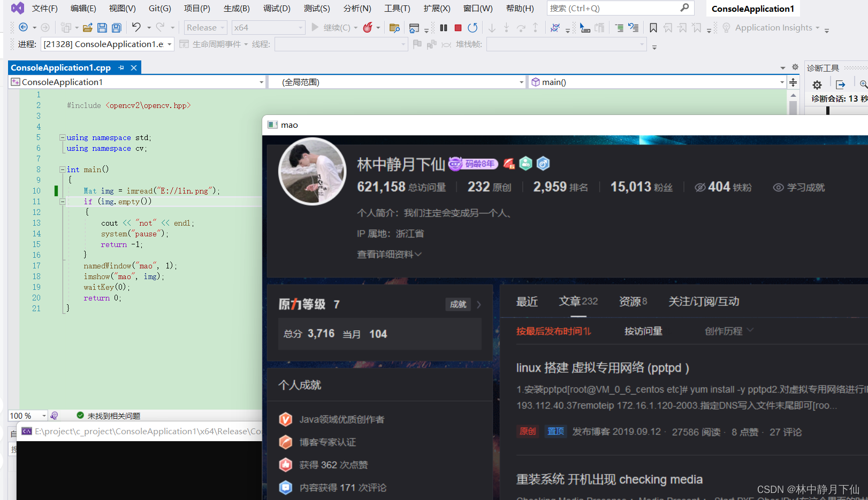Click the Save All icon

point(117,27)
